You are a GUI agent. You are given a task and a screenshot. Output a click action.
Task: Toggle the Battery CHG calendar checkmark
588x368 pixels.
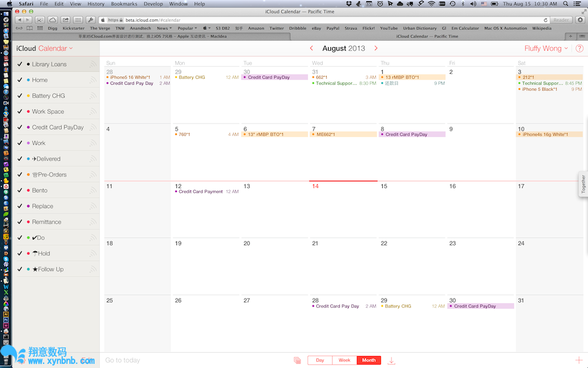(20, 96)
